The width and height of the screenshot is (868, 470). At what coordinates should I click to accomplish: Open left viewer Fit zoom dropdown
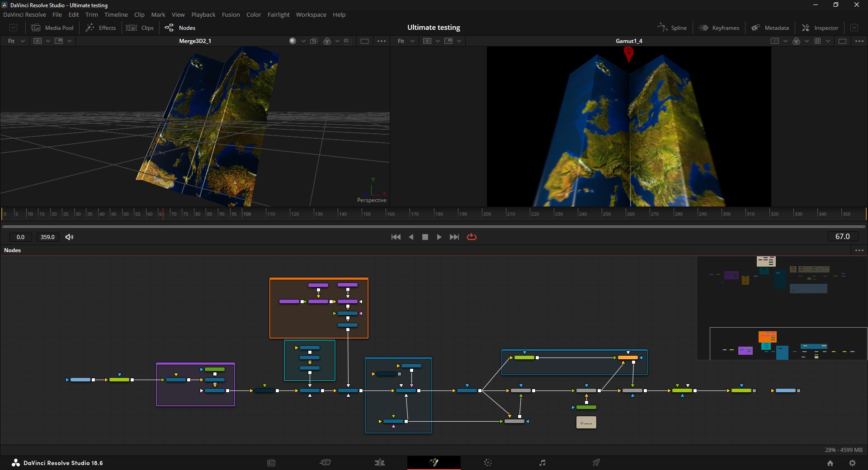(x=15, y=41)
